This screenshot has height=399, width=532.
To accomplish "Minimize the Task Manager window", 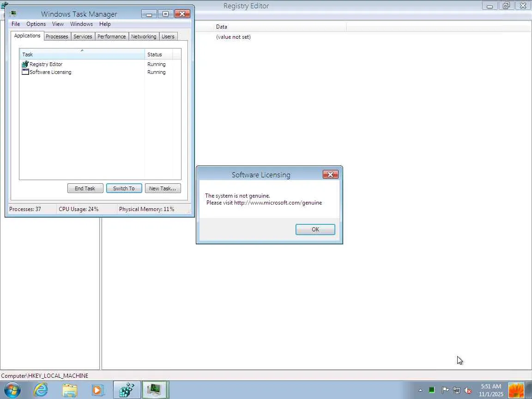I will click(x=149, y=14).
